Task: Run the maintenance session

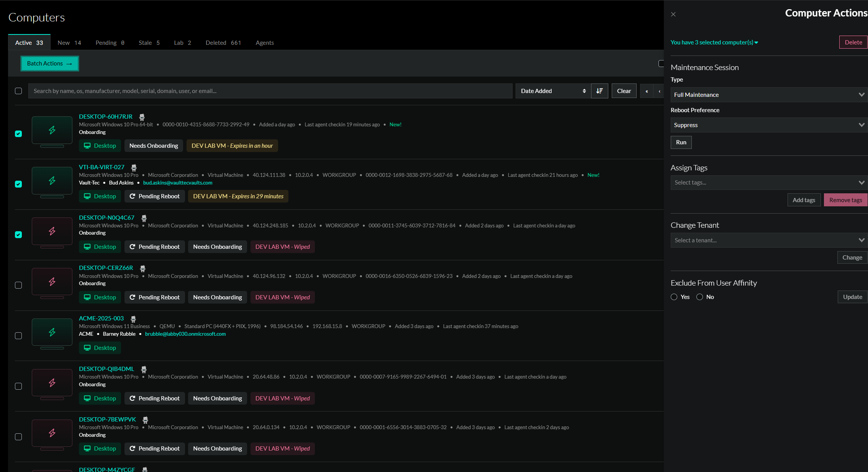Action: pos(681,142)
